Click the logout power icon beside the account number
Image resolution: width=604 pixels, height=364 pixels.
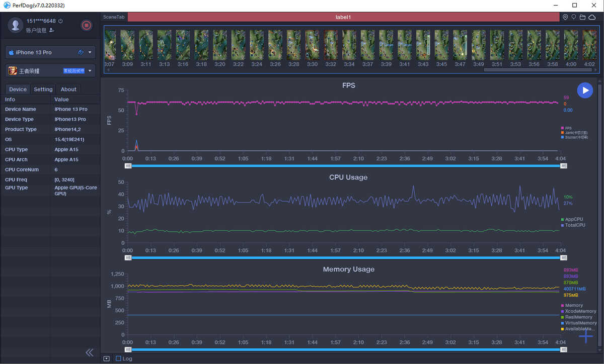tap(60, 21)
